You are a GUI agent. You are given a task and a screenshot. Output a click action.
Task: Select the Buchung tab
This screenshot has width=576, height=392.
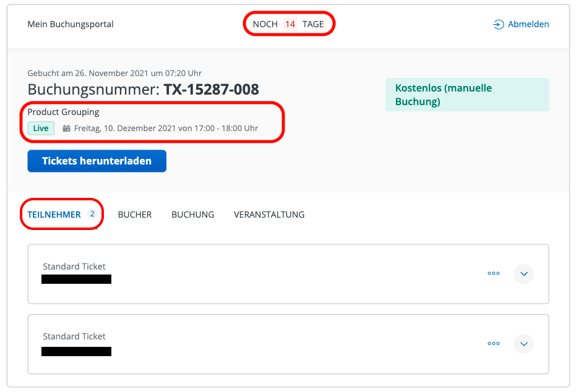coord(193,215)
